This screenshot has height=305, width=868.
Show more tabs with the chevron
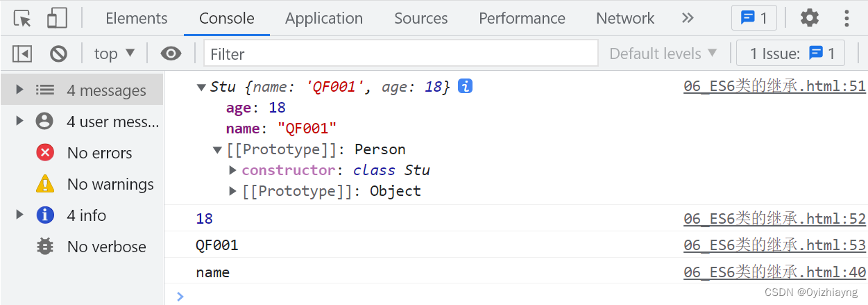click(x=688, y=18)
